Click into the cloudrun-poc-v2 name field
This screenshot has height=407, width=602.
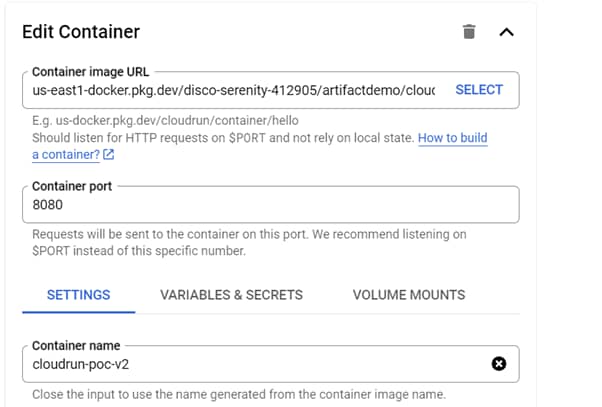pyautogui.click(x=250, y=364)
